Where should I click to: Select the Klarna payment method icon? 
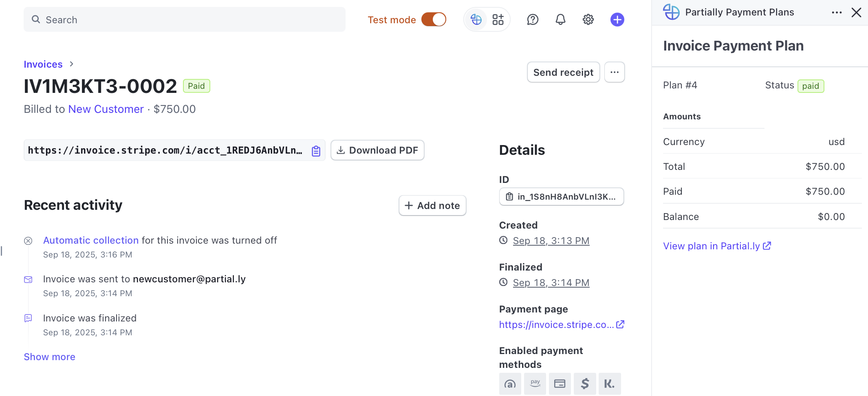(x=609, y=384)
